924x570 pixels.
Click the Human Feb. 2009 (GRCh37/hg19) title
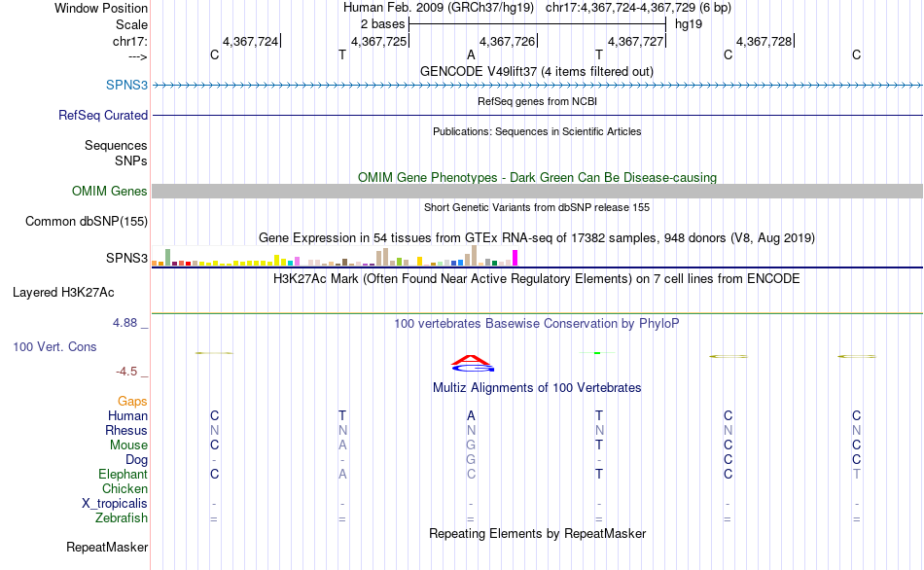click(x=439, y=8)
